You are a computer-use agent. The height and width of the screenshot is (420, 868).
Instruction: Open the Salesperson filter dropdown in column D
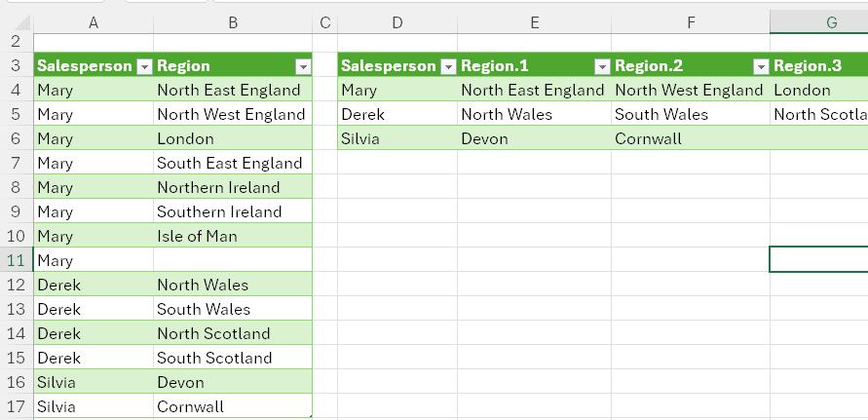tap(448, 67)
